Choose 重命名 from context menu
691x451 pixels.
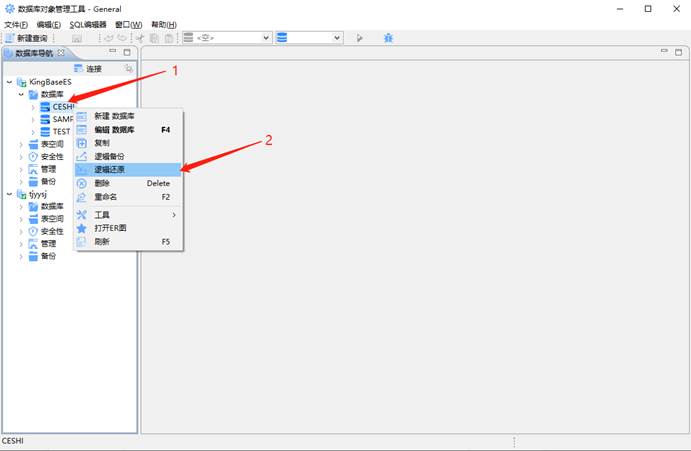[x=128, y=197]
